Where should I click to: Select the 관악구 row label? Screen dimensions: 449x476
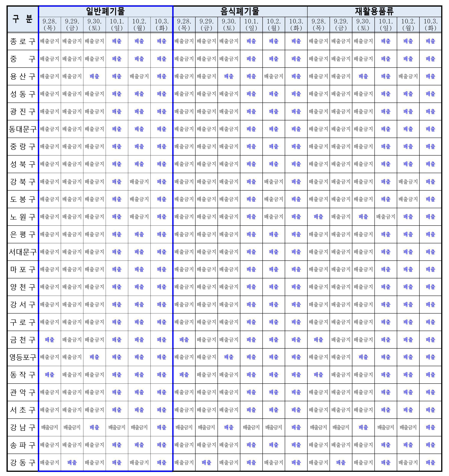coord(23,392)
